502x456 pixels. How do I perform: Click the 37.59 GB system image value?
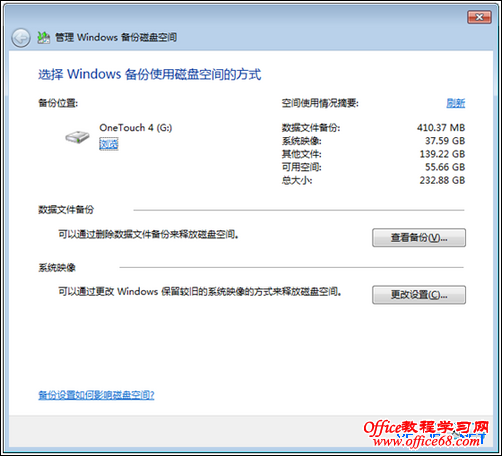445,141
